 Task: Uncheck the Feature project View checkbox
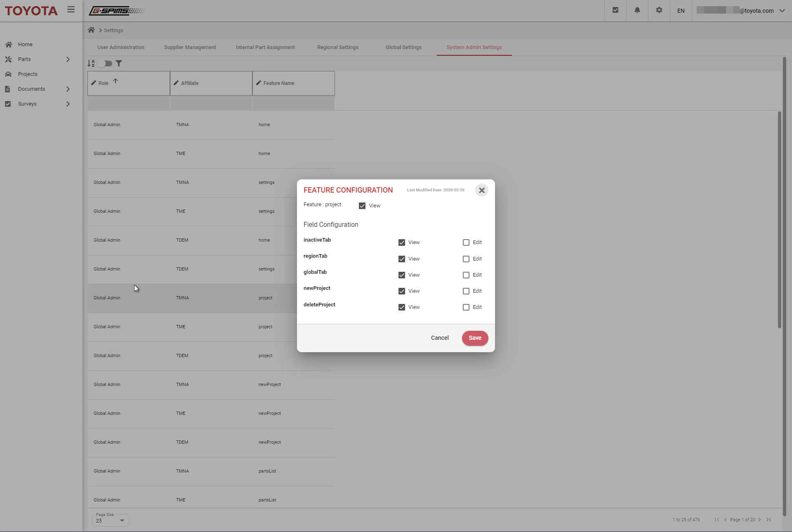(x=362, y=206)
